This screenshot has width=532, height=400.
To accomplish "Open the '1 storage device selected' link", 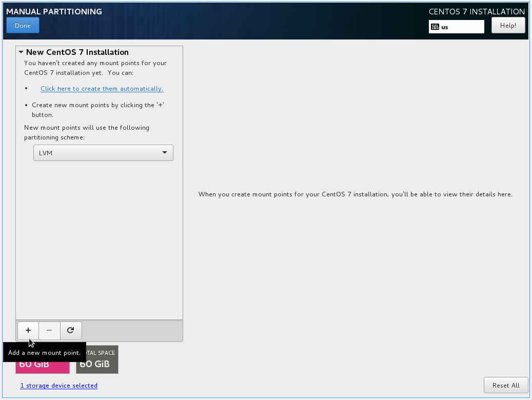I will [x=58, y=386].
